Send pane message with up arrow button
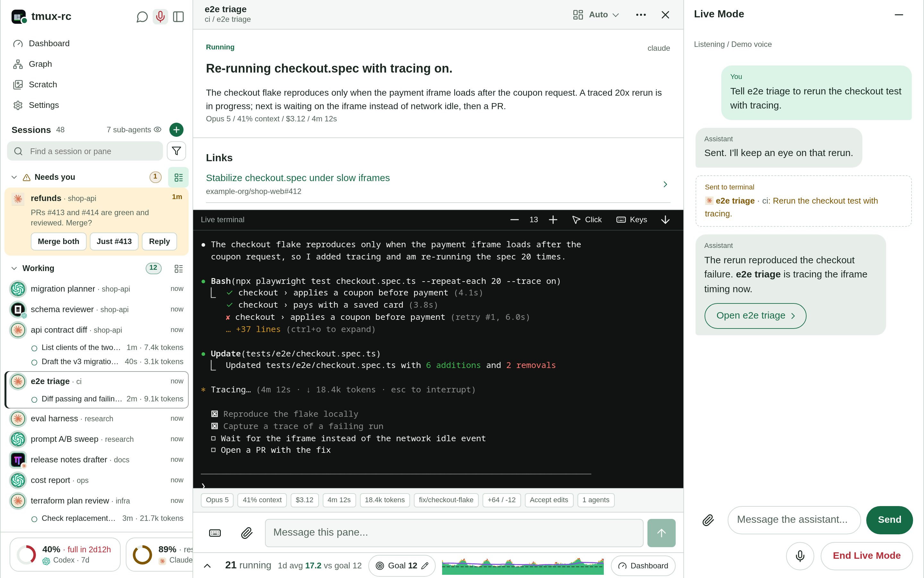 661,533
